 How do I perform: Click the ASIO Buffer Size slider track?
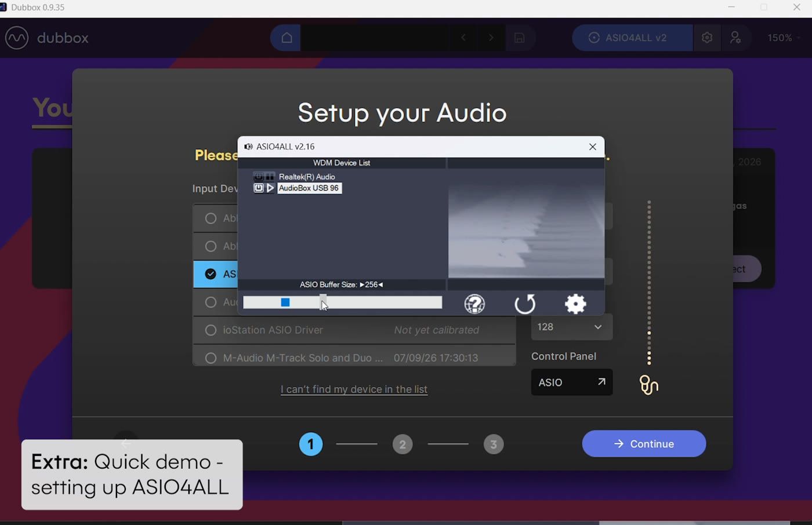coord(342,302)
